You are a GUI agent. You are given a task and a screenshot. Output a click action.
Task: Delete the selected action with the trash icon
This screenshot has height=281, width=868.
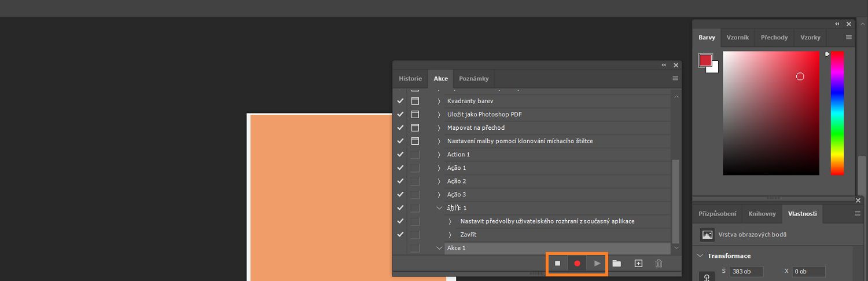(659, 264)
